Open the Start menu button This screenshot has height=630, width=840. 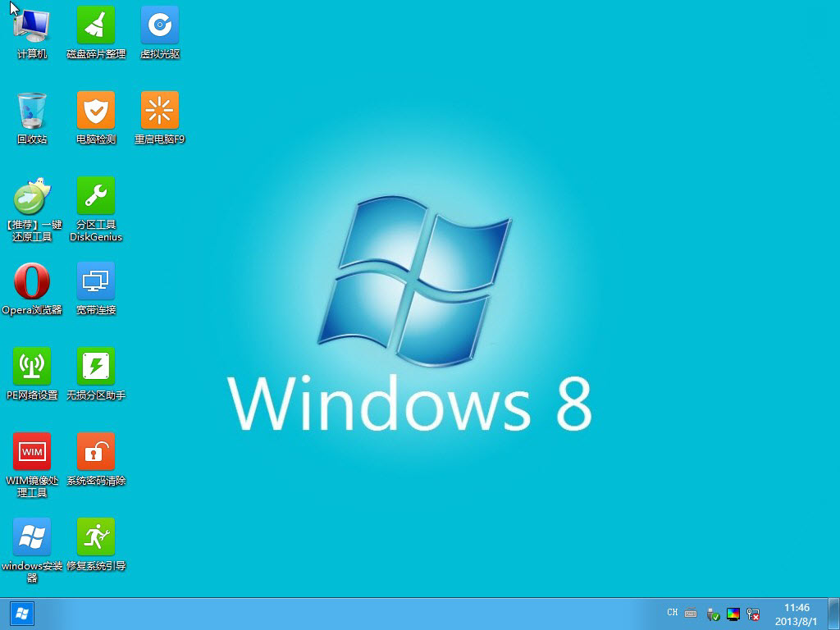(22, 614)
